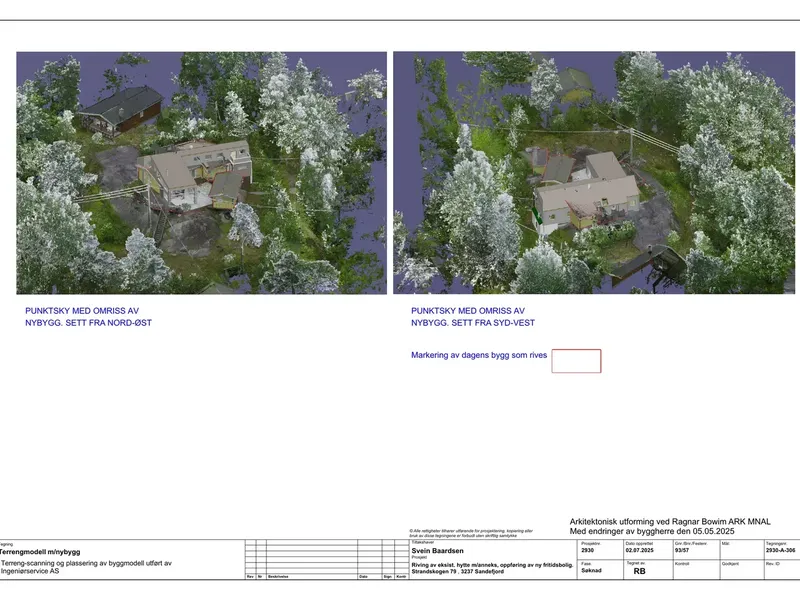
Task: Select caption 'NYBYGG. SETT FRA NORD-ØST'
Action: pos(88,323)
